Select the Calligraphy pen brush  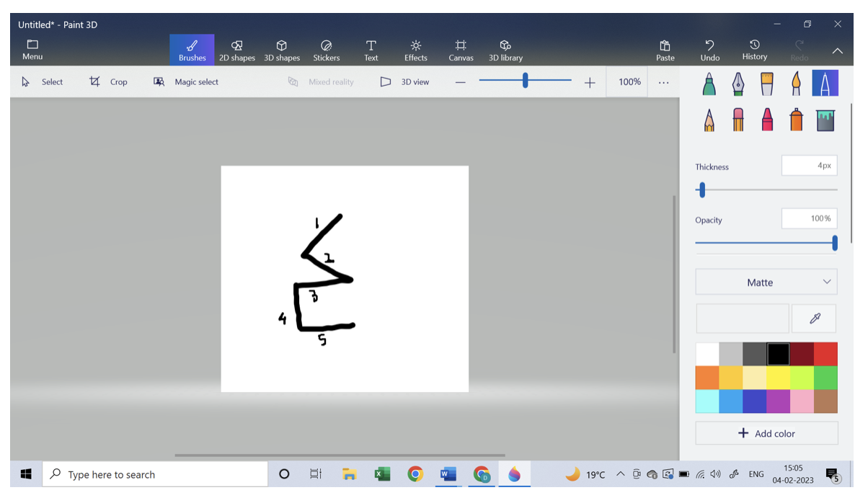(738, 84)
